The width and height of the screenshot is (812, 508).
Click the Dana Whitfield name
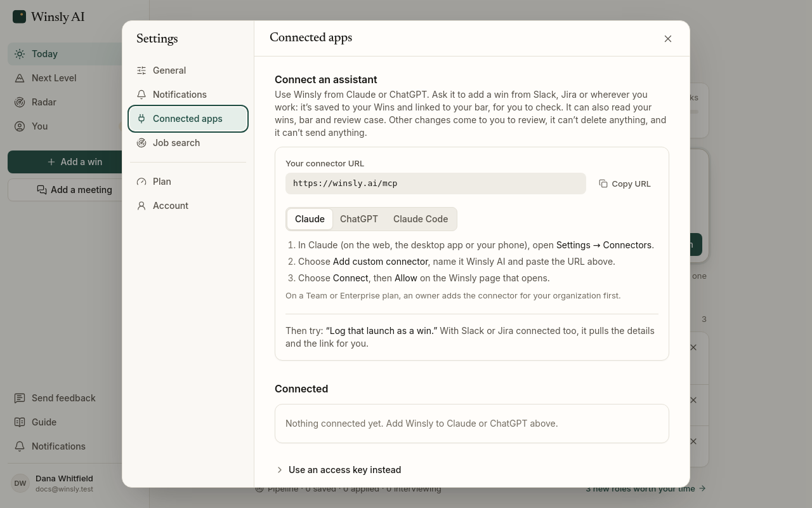click(x=64, y=478)
